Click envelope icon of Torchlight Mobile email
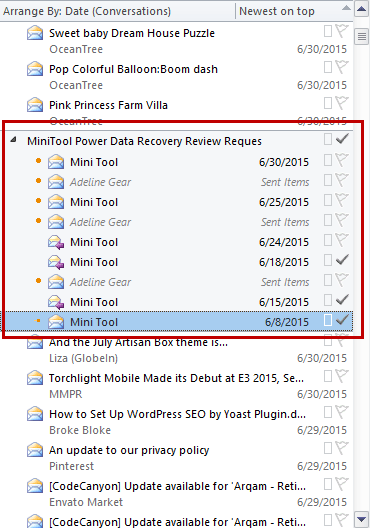Screen dimensions: 370x528 tap(35, 378)
